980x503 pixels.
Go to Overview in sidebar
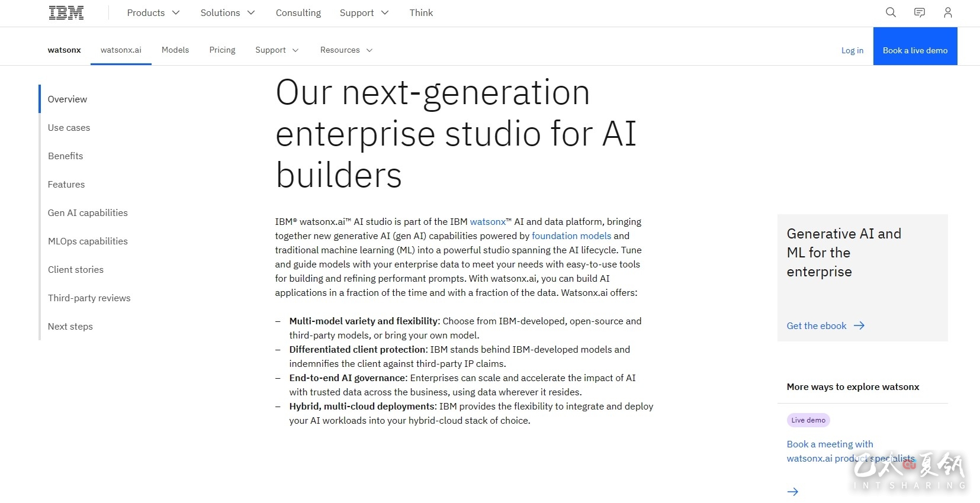click(68, 99)
